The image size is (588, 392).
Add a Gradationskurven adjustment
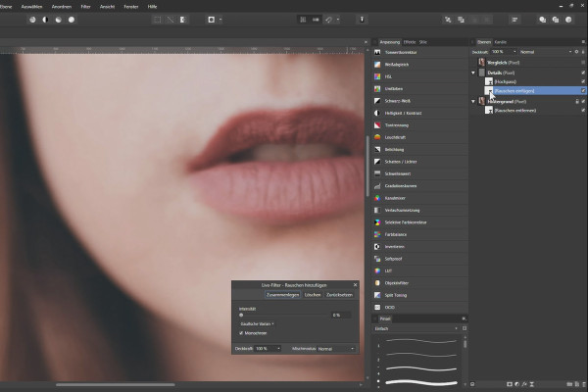(420, 185)
